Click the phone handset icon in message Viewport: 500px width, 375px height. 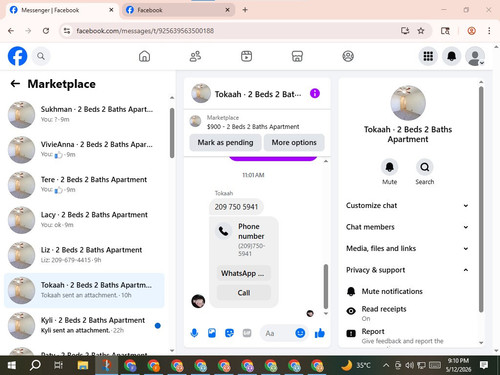[223, 231]
